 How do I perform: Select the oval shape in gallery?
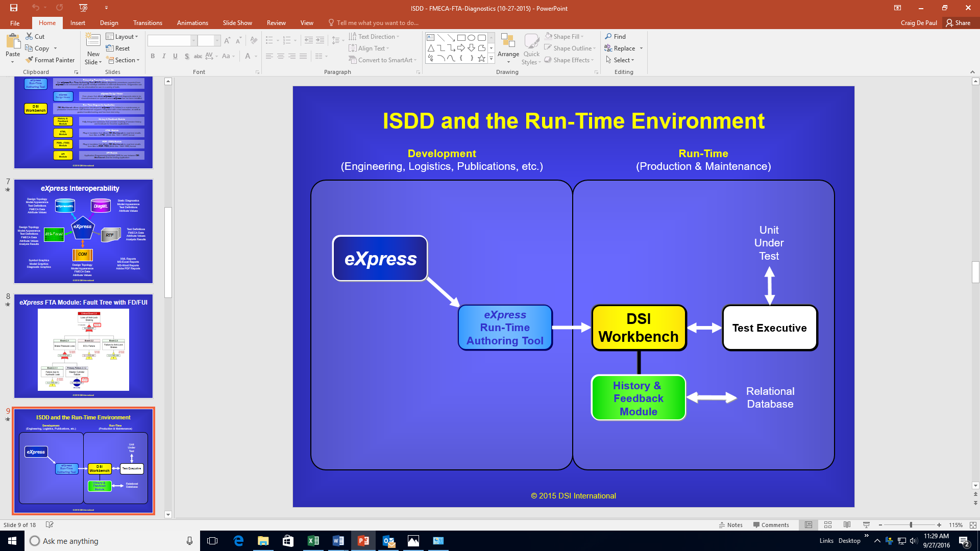click(x=472, y=38)
